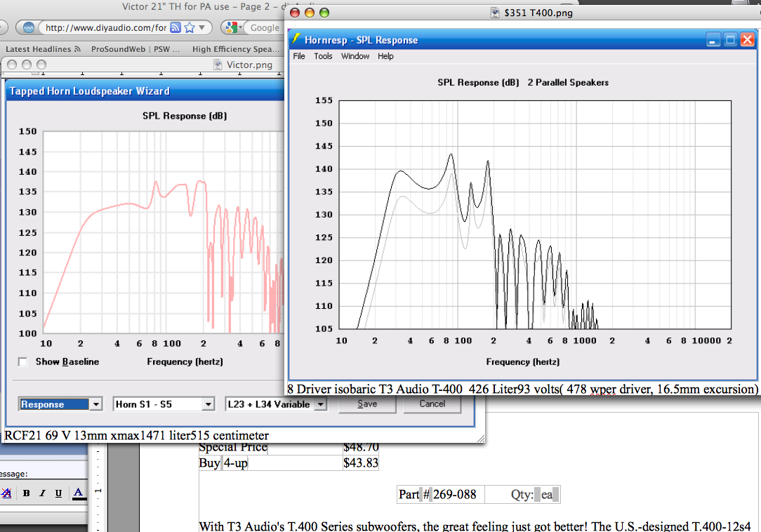
Task: Open the Window menu in Hornresp
Action: [x=355, y=56]
